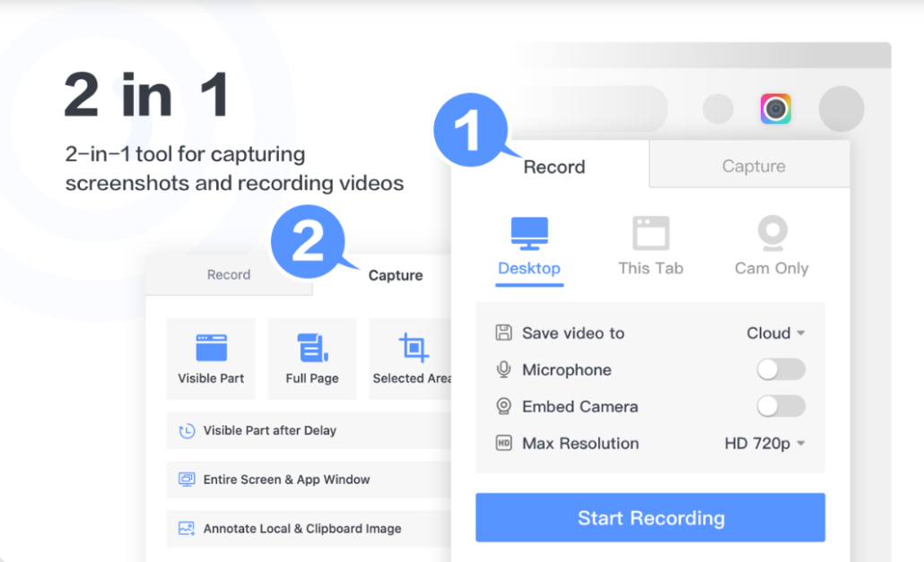Switch to Record tab in right panel
The width and height of the screenshot is (924, 562).
554,167
